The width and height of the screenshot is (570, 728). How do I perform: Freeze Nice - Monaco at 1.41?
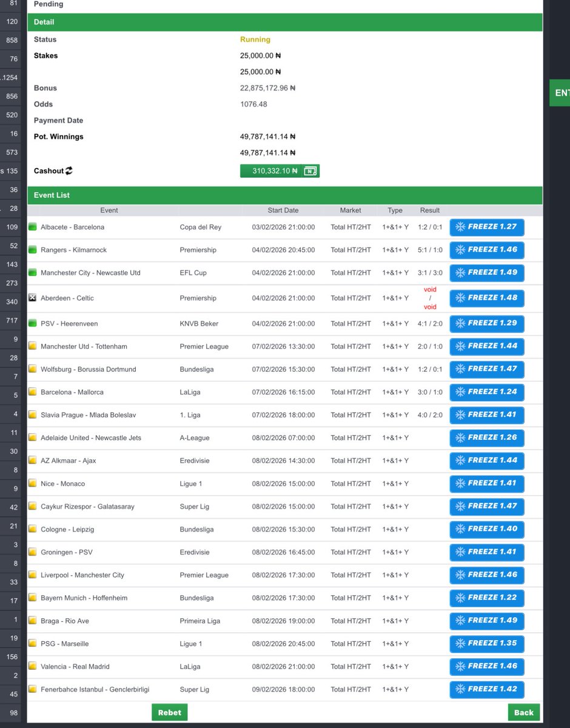point(487,484)
